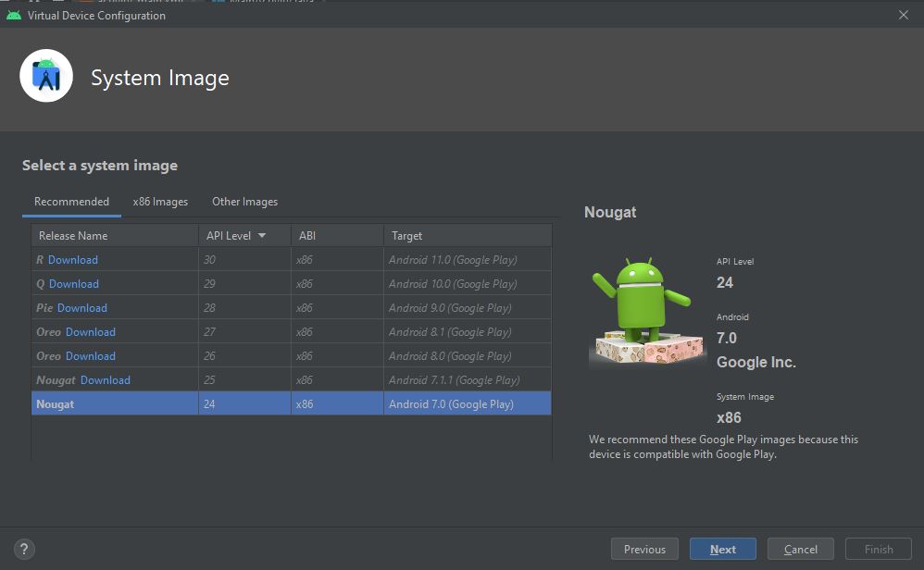Toggle API Level sort arrow
This screenshot has width=924, height=570.
[x=262, y=236]
